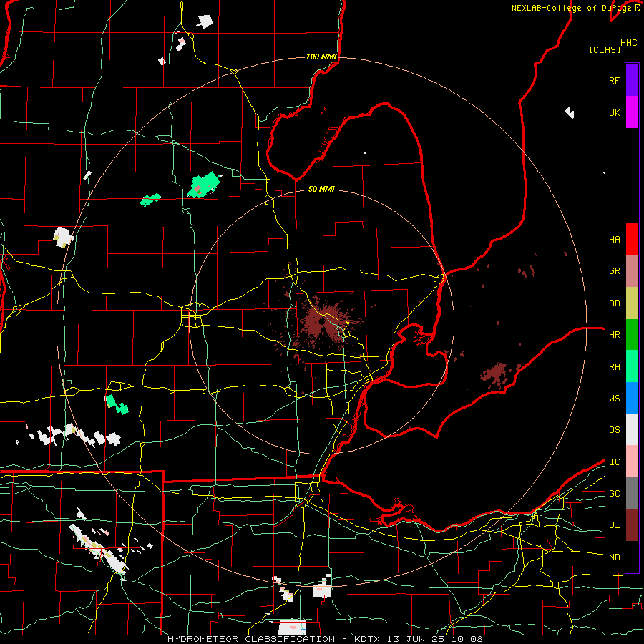
Task: Click the RF legend label
Action: [614, 80]
